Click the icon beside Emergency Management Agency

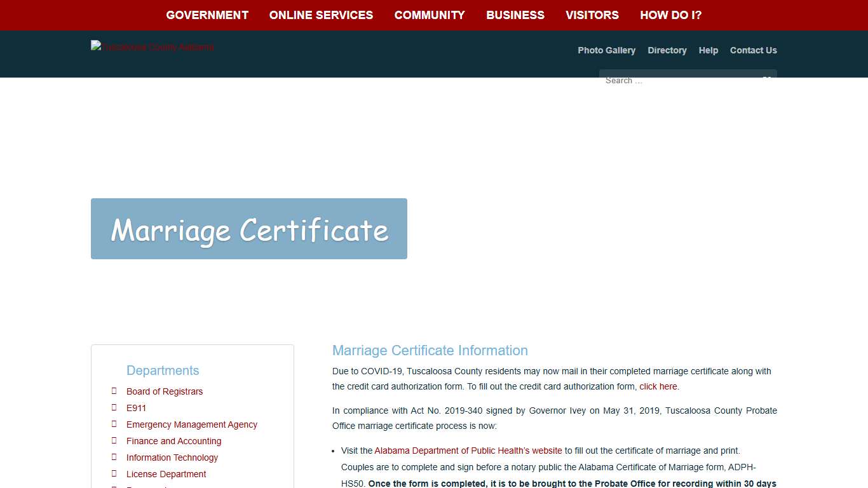coord(114,424)
